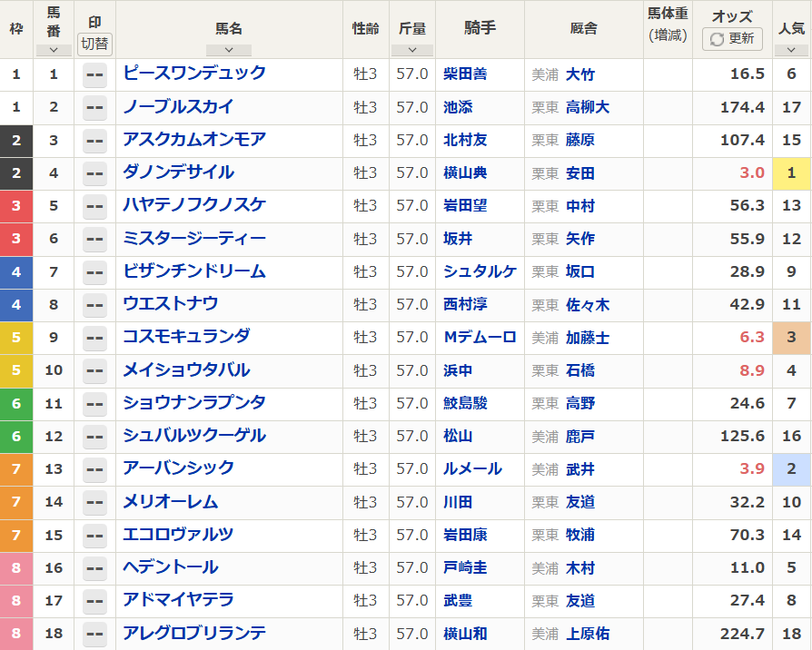Refresh odds with the 更新 button
The height and width of the screenshot is (650, 812).
click(732, 39)
